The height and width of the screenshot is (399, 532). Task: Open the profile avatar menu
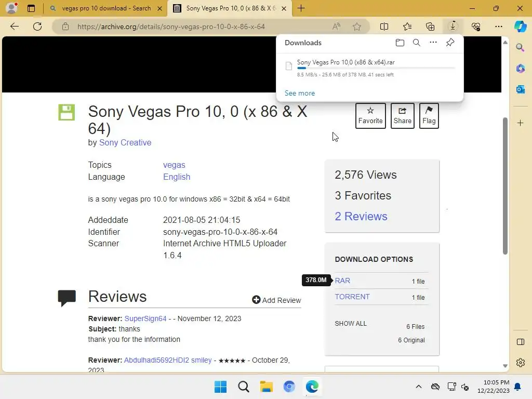pyautogui.click(x=11, y=8)
